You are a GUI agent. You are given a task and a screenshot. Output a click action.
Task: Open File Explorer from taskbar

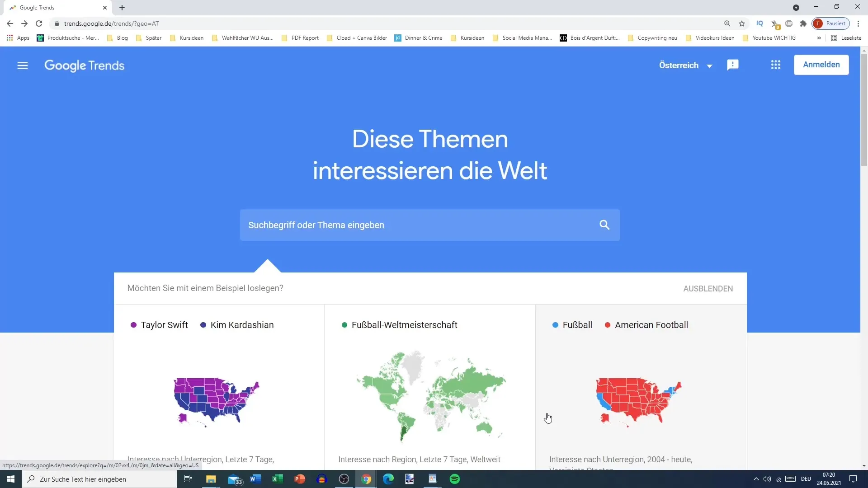[211, 479]
